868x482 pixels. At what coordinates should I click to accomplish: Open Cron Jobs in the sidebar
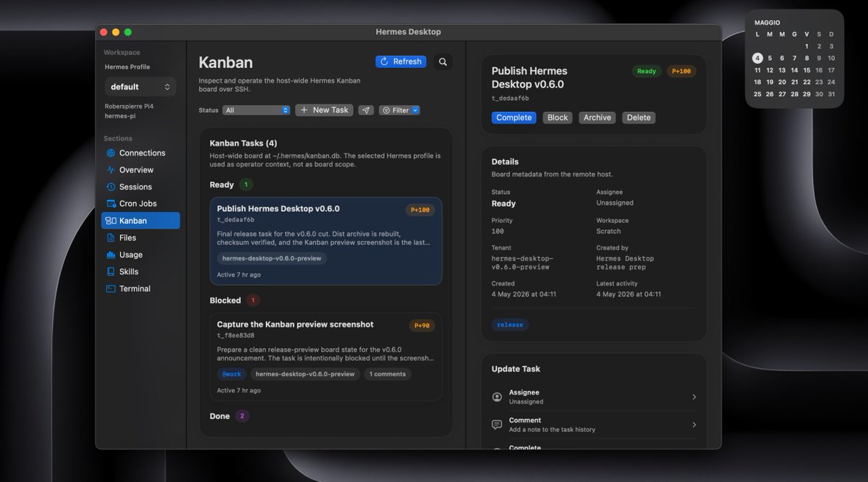(x=140, y=203)
